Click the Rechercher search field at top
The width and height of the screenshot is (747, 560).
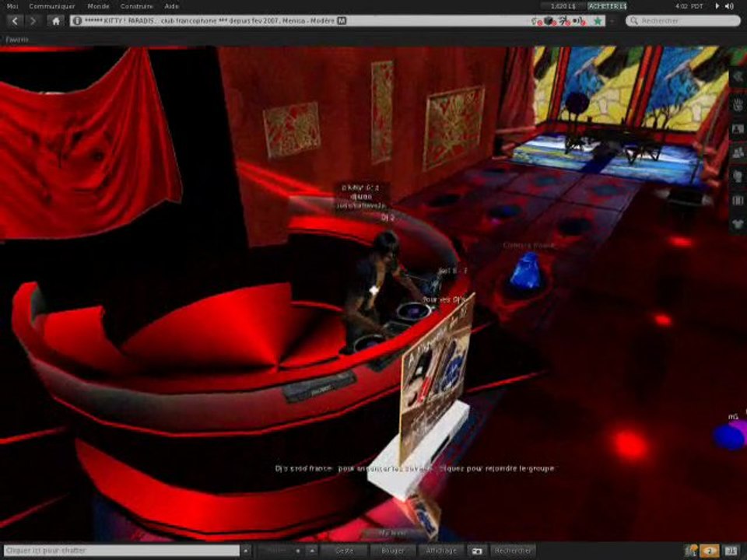click(683, 21)
